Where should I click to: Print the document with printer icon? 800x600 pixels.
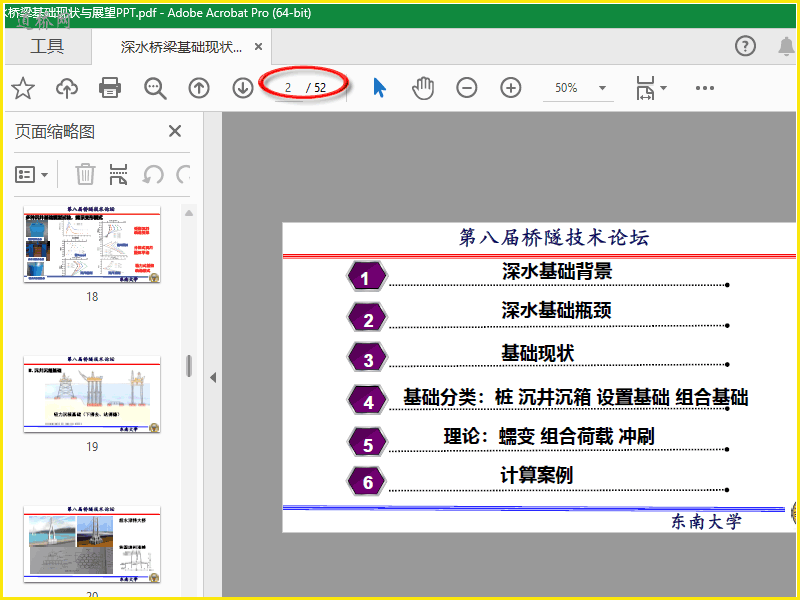tap(110, 88)
